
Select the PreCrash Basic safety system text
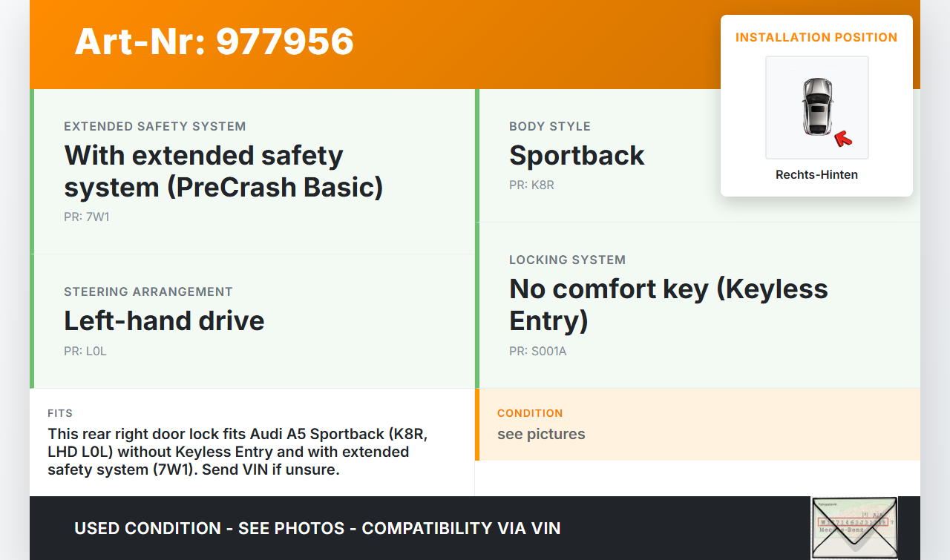coord(223,171)
